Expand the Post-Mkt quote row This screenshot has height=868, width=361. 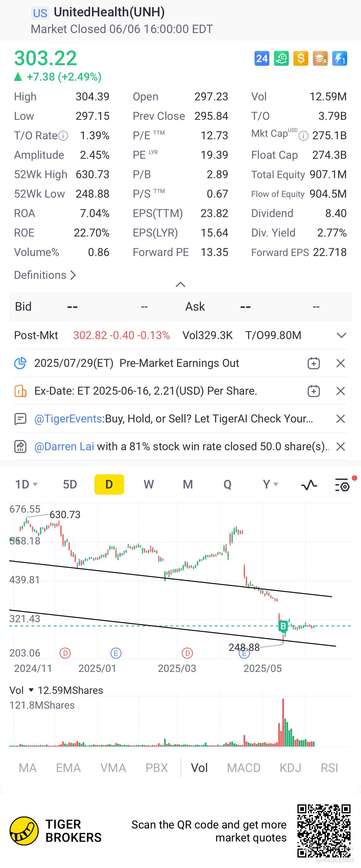pyautogui.click(x=342, y=335)
